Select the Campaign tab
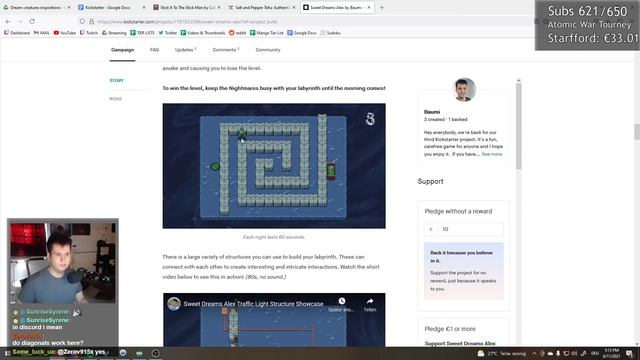 click(122, 50)
